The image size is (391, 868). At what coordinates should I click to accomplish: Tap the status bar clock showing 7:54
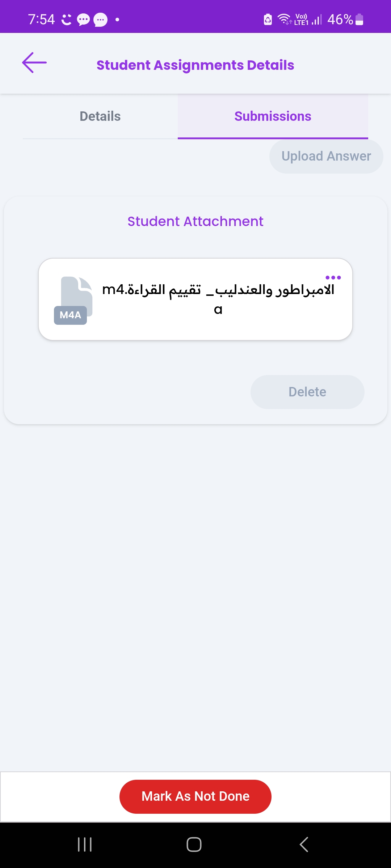tap(41, 19)
